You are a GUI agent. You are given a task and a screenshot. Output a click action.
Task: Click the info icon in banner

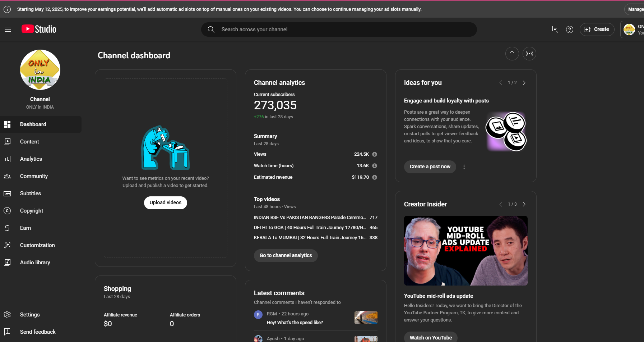point(7,9)
